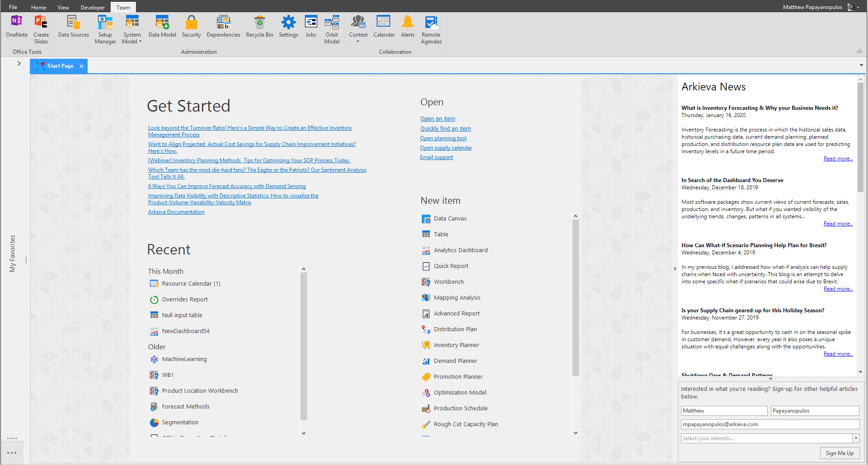Screen dimensions: 868x465
Task: Expand the Context dropdown
Action: [358, 30]
